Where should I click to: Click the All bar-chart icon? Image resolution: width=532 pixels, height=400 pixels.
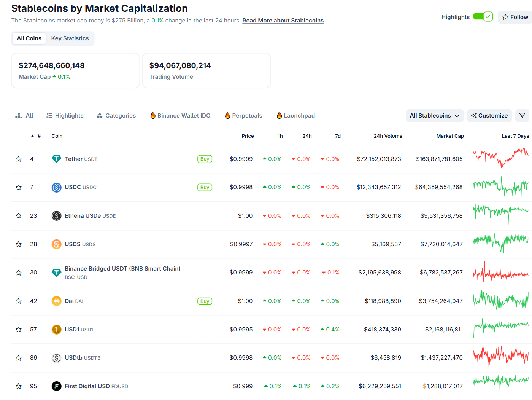tap(19, 116)
